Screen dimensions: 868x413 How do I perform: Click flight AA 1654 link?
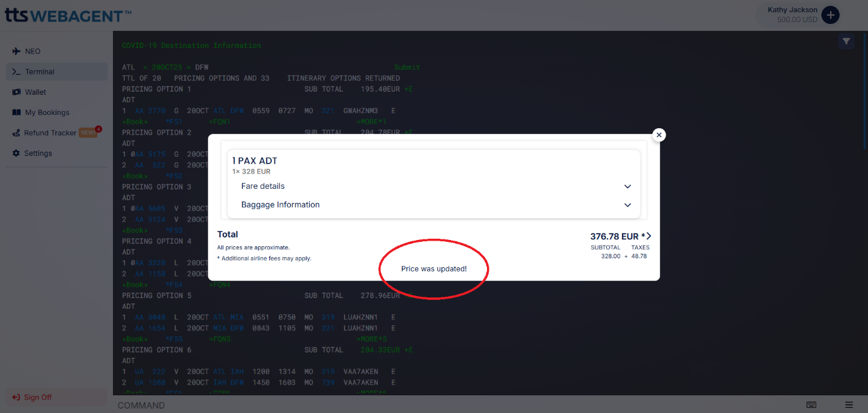[x=150, y=328]
